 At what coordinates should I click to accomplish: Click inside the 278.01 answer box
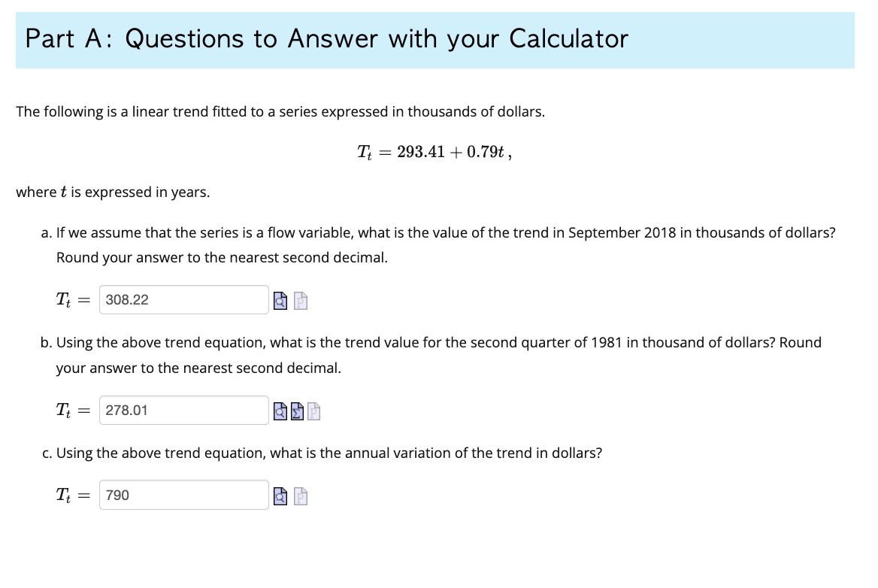point(183,410)
